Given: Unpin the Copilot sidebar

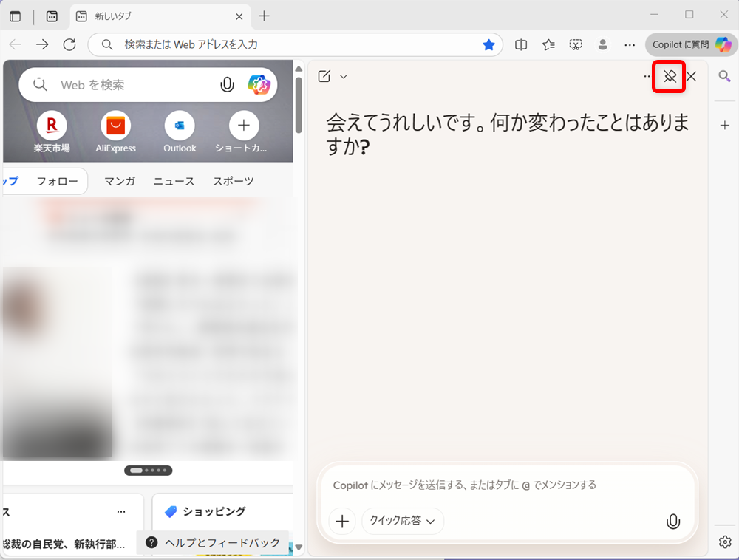Looking at the screenshot, I should pyautogui.click(x=669, y=76).
